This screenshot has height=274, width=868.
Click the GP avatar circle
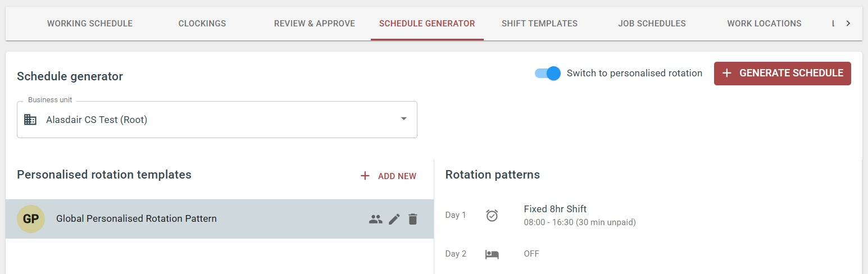click(x=31, y=219)
